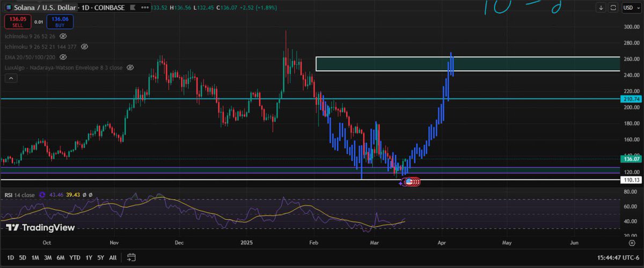
Task: Choose the 6M range
Action: 61,257
